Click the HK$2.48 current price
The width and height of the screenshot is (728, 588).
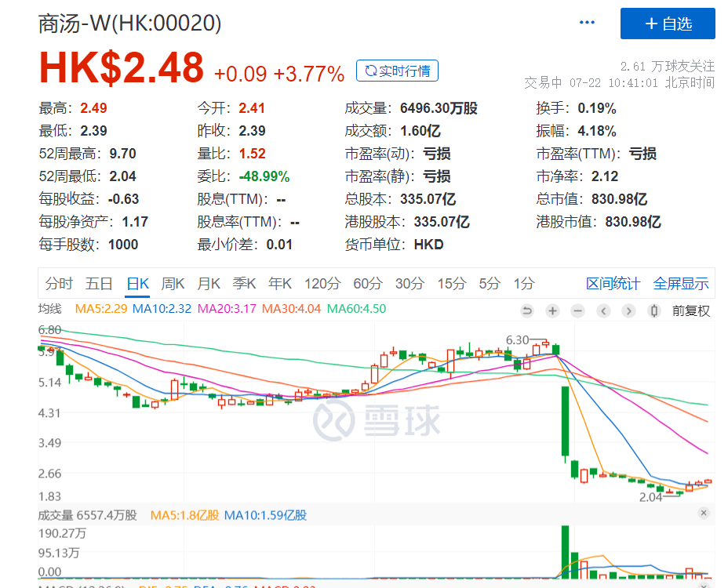[x=121, y=67]
